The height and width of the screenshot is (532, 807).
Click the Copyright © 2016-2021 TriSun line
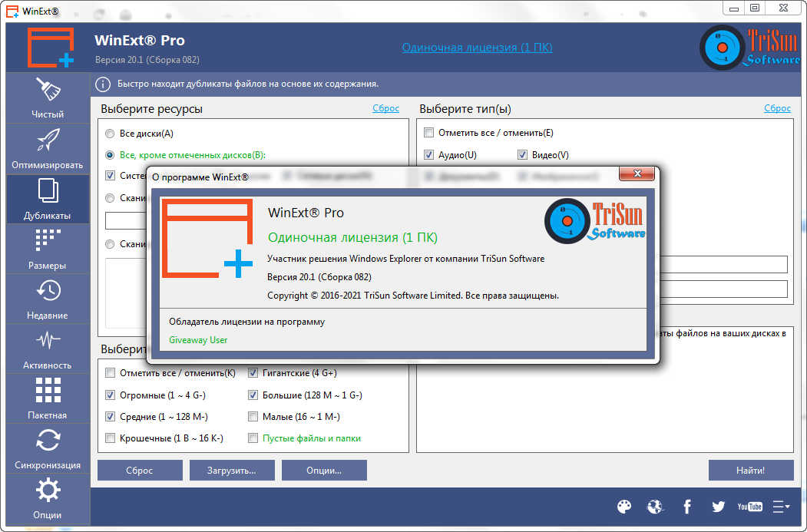point(413,296)
